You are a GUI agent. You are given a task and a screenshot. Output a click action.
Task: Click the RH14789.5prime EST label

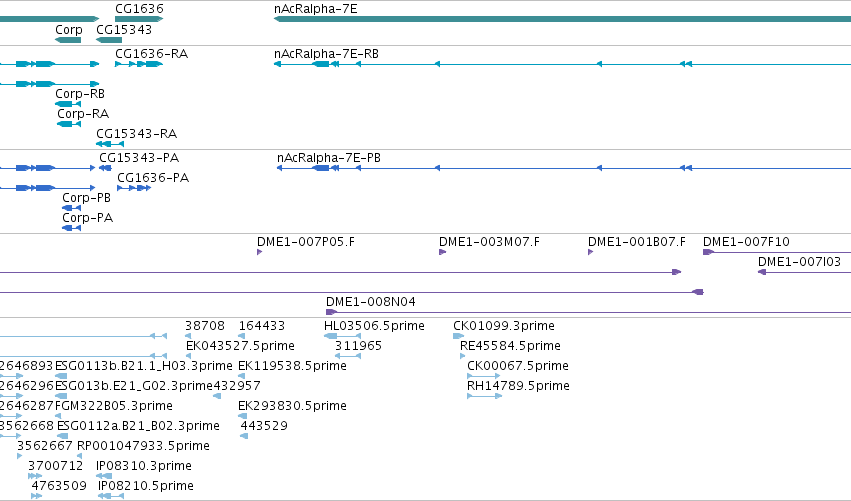click(x=518, y=386)
